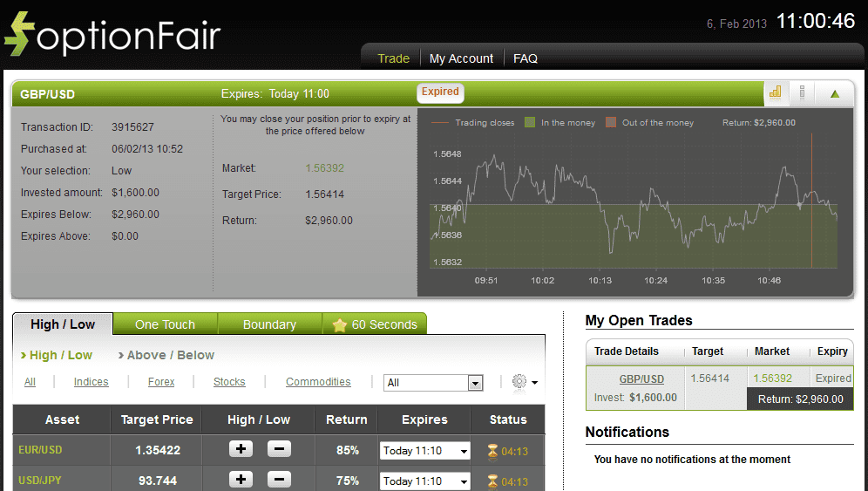
Task: Open the FAQ menu
Action: [526, 58]
